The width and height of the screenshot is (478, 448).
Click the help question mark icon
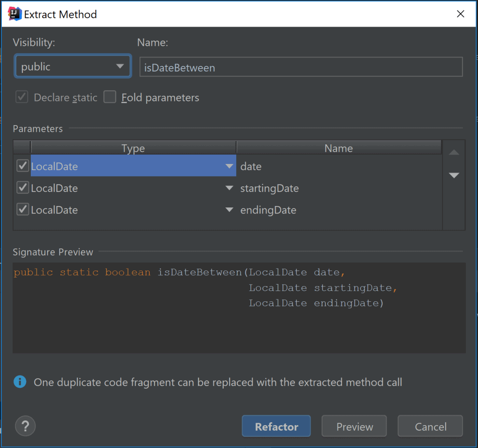[x=25, y=426]
